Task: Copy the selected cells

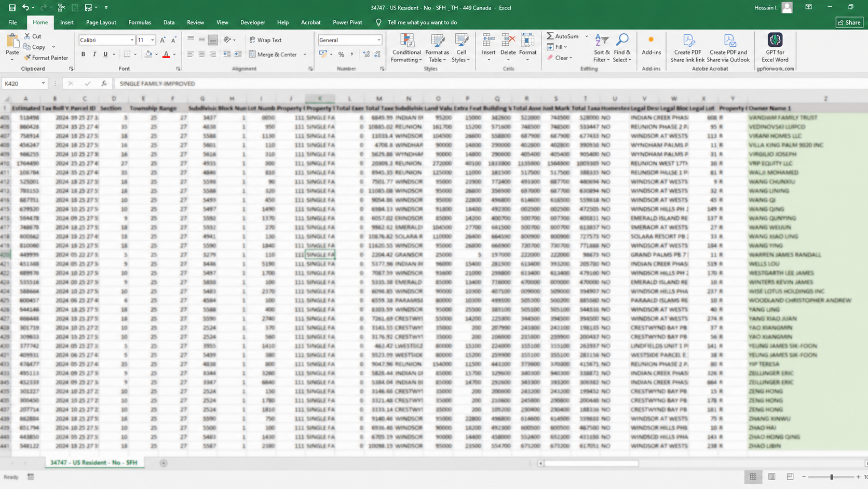Action: point(34,47)
